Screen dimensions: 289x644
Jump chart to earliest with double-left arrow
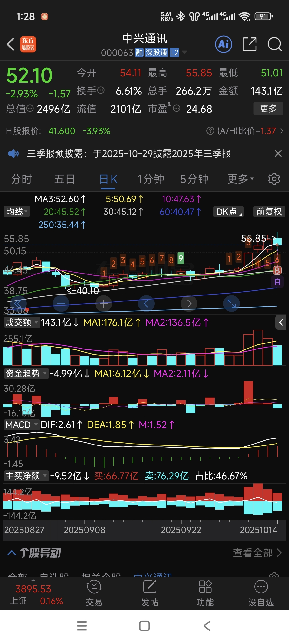tap(18, 303)
